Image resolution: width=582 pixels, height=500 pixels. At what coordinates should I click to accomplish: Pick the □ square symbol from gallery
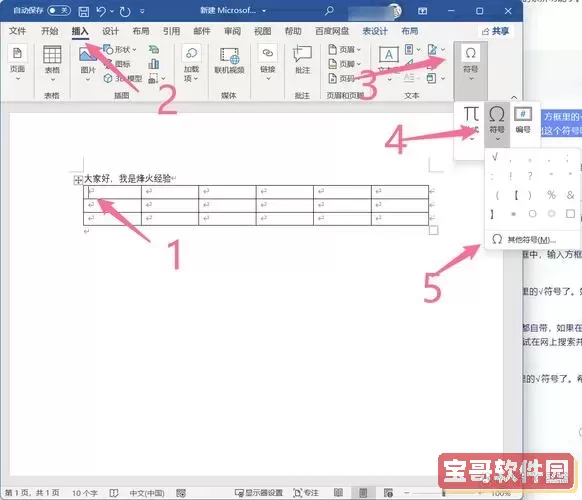(570, 213)
